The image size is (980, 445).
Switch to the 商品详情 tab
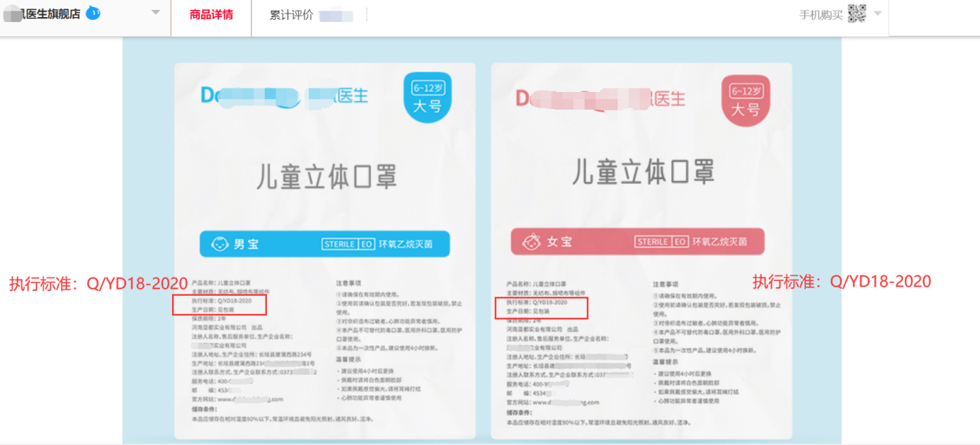pos(210,16)
